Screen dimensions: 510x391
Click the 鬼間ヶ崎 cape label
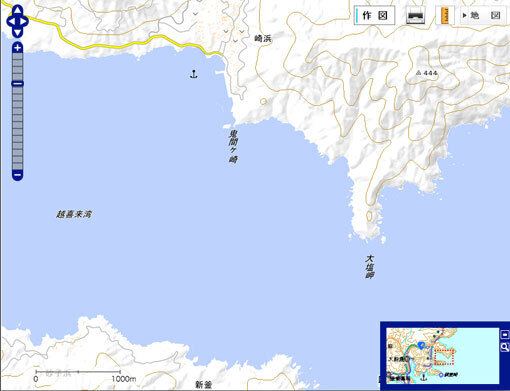(233, 147)
